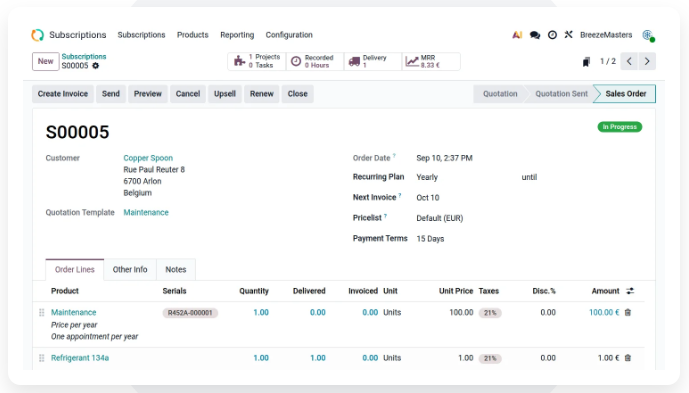This screenshot has width=689, height=393.
Task: Open the Reporting menu
Action: 237,35
